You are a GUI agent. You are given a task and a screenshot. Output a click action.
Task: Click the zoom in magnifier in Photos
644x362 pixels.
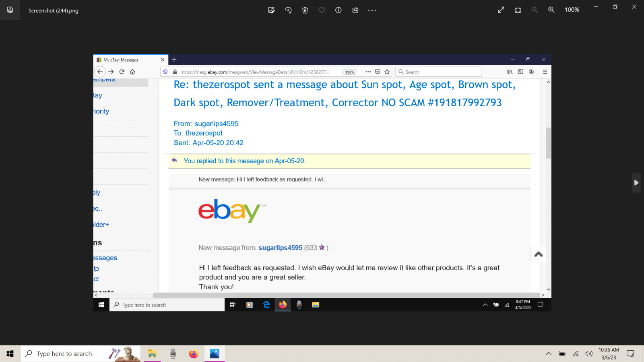(x=551, y=10)
